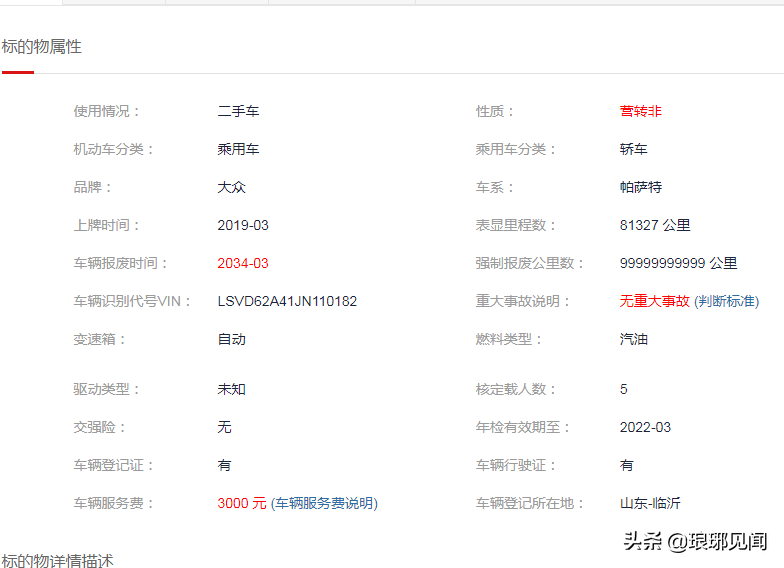This screenshot has width=784, height=568.
Task: Click the 交强险 value 无
Action: point(224,427)
